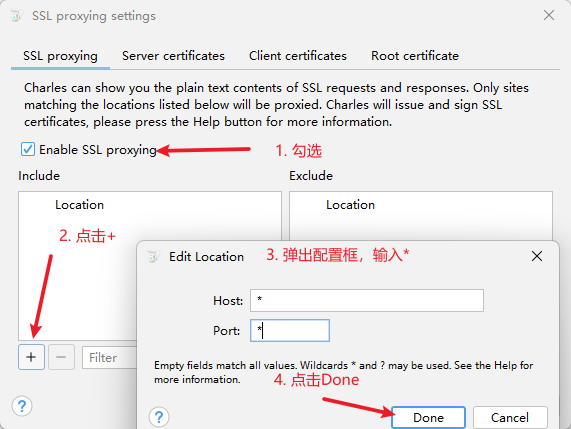Focus the Host input field

(367, 300)
